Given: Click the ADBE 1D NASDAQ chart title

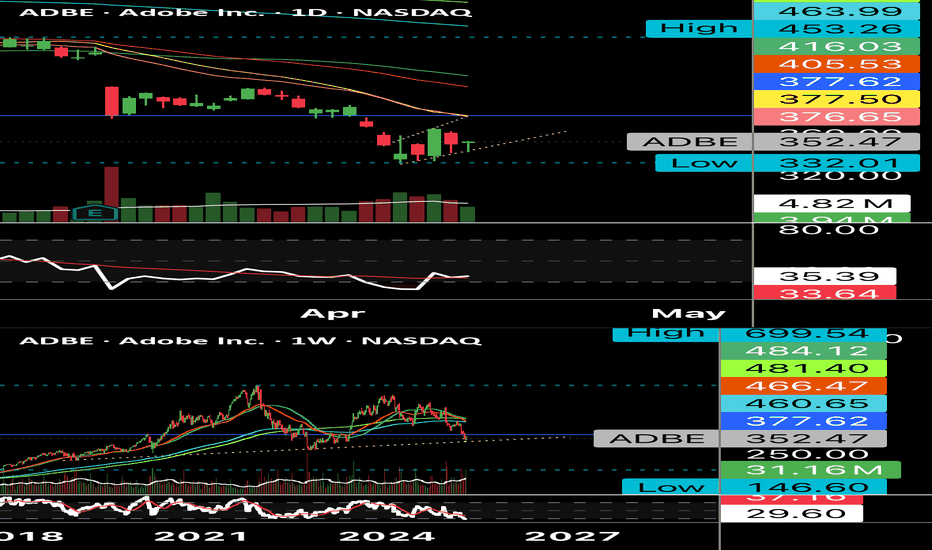Looking at the screenshot, I should point(245,12).
